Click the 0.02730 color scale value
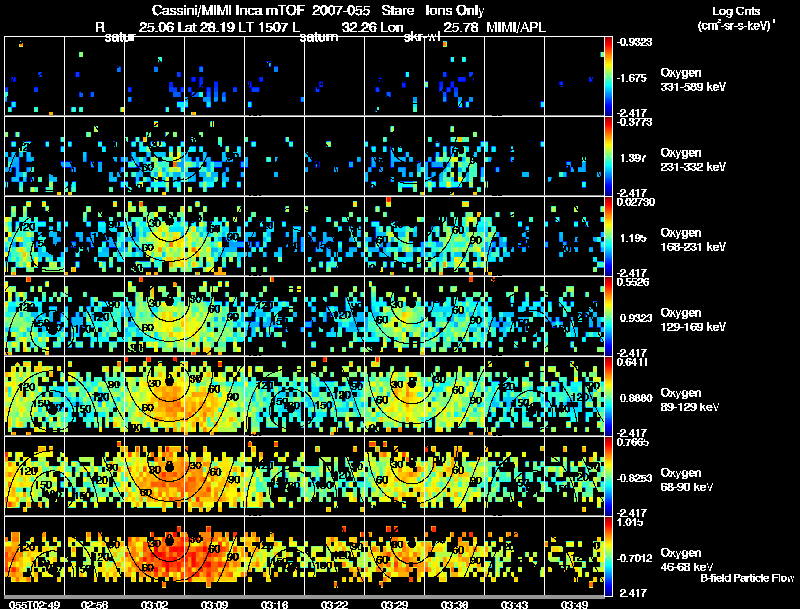This screenshot has width=800, height=609. point(636,202)
